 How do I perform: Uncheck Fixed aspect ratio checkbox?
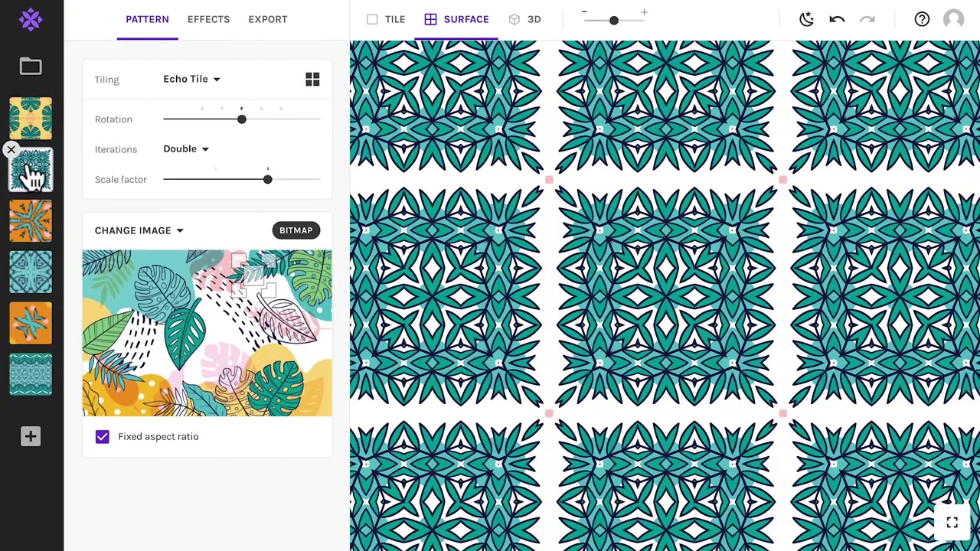[102, 436]
